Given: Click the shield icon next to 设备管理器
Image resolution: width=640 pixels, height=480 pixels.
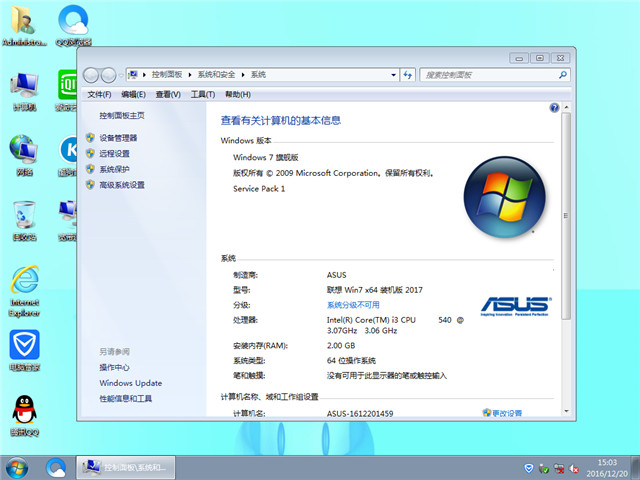Looking at the screenshot, I should pyautogui.click(x=90, y=138).
